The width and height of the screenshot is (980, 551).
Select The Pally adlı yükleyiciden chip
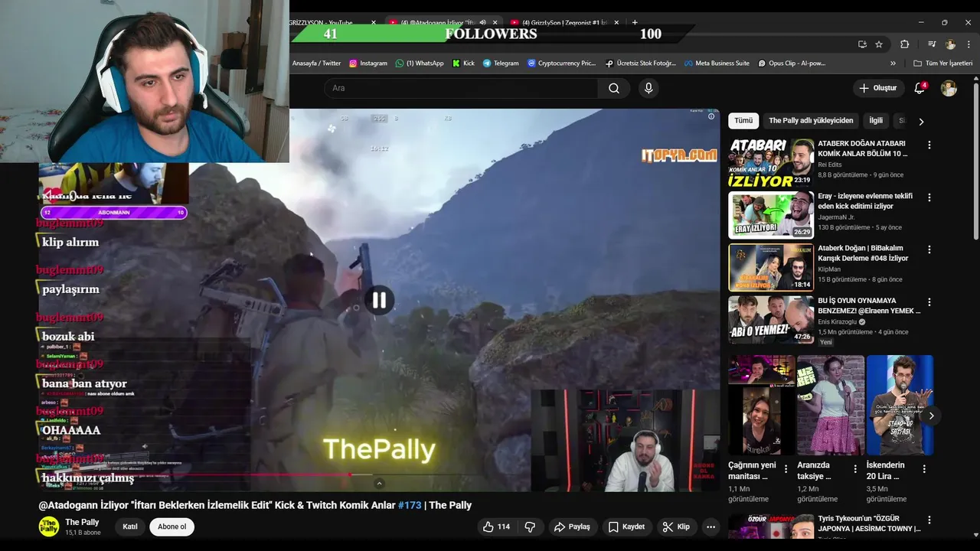tap(811, 121)
